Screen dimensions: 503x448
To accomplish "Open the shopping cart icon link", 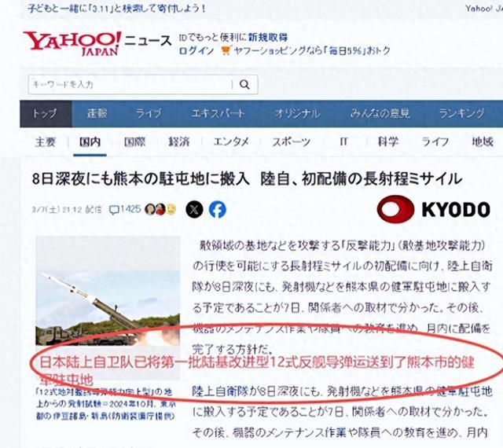I will click(x=226, y=50).
